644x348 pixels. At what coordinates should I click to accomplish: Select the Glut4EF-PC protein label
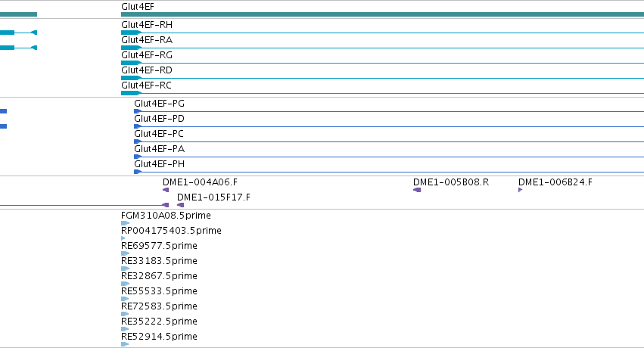159,134
